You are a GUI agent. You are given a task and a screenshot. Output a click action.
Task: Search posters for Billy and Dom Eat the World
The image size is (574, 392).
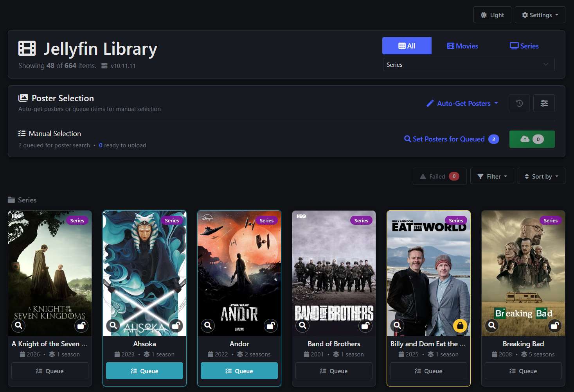(x=397, y=325)
